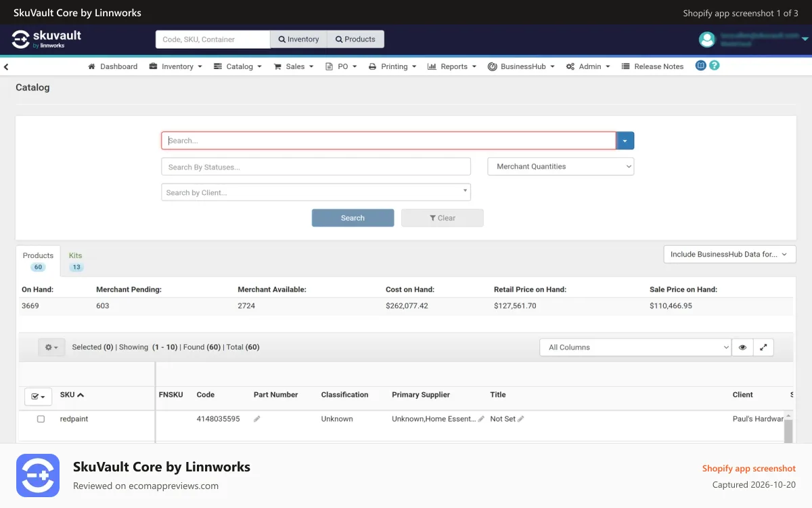Screen dimensions: 812x508
Task: Click the Title column header
Action: tap(498, 395)
